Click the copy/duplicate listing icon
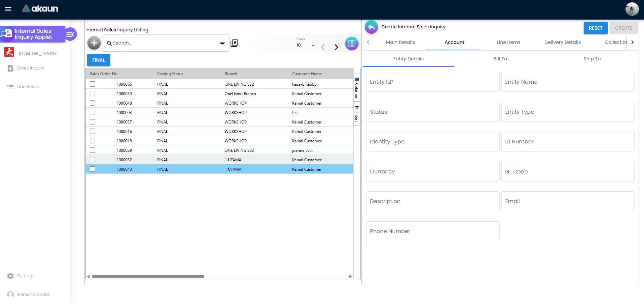The image size is (644, 304). (x=234, y=43)
